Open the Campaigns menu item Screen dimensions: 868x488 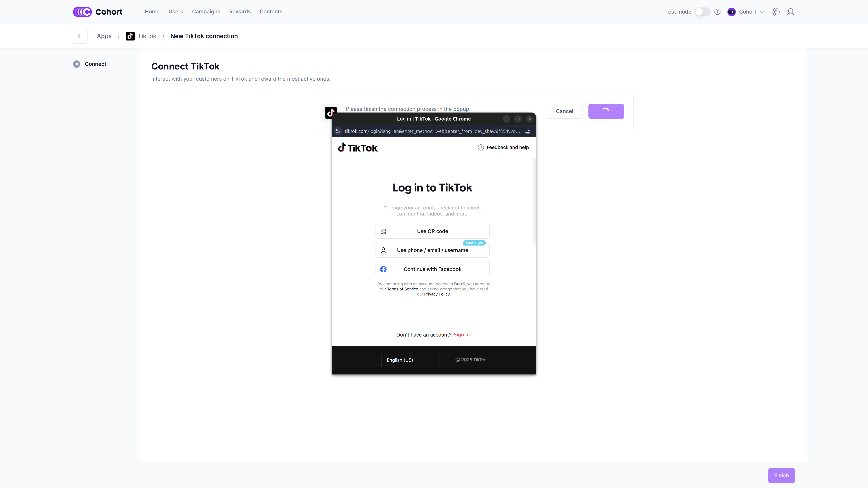206,12
